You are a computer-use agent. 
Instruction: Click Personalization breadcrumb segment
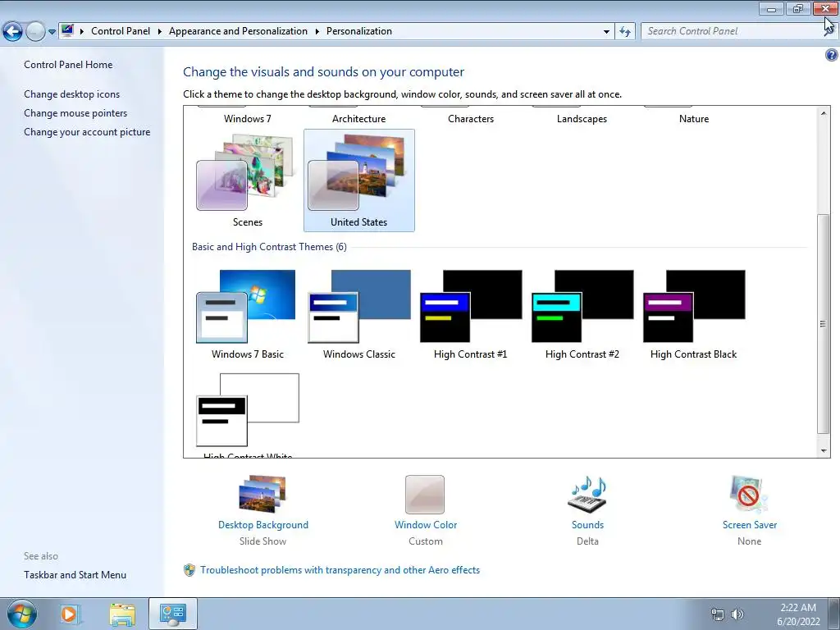click(359, 31)
